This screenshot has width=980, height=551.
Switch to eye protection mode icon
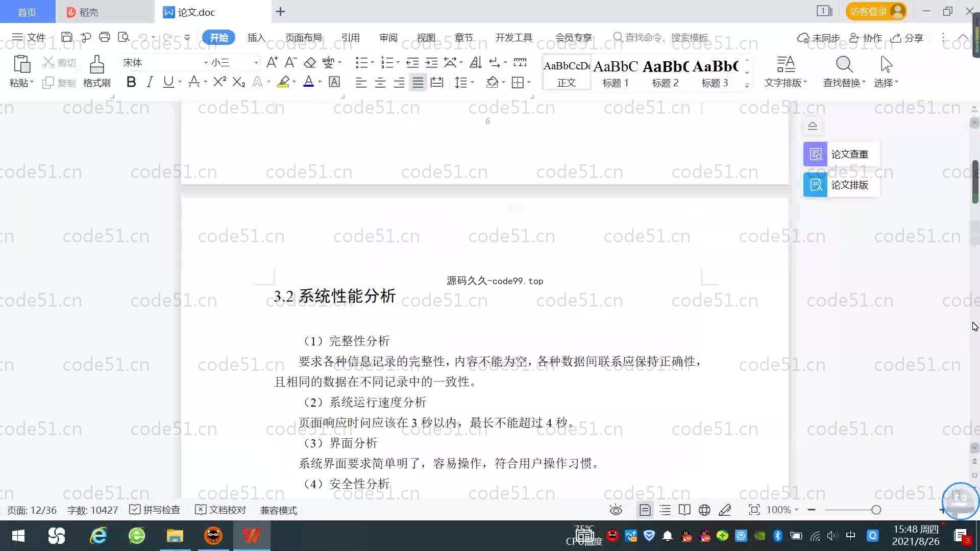click(x=616, y=510)
